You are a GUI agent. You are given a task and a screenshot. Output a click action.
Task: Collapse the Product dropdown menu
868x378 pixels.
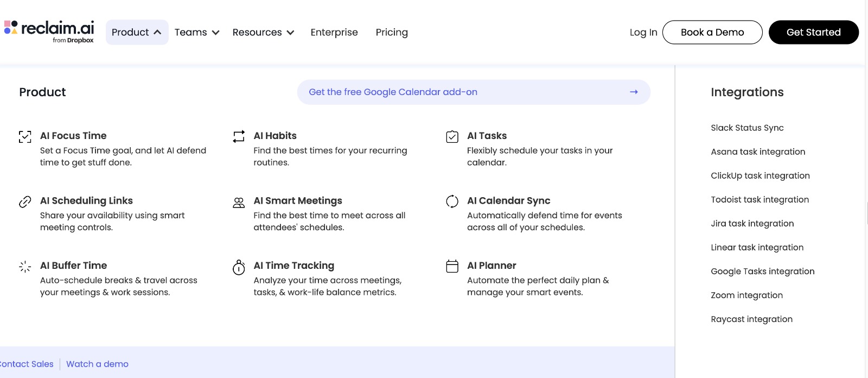click(x=137, y=33)
